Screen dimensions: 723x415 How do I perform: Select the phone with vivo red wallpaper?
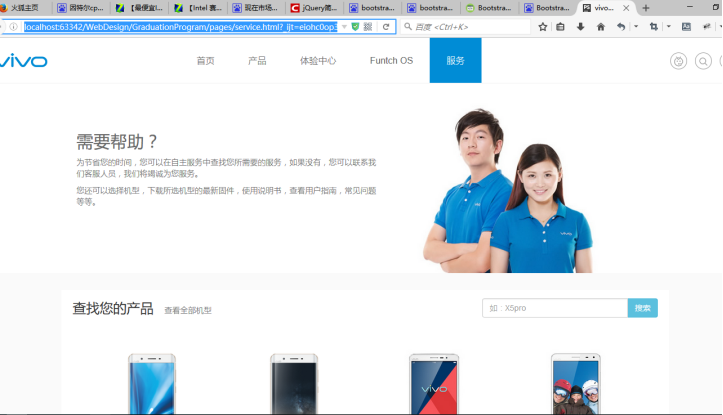click(x=434, y=384)
